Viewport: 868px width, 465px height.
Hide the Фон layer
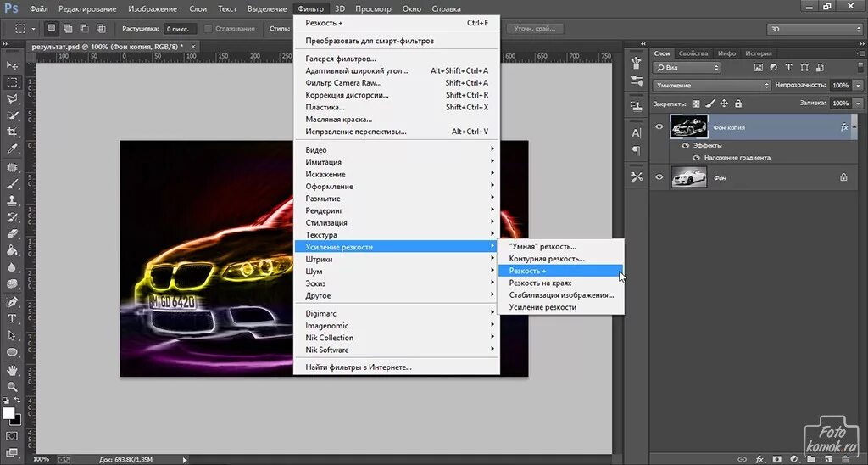pos(659,177)
